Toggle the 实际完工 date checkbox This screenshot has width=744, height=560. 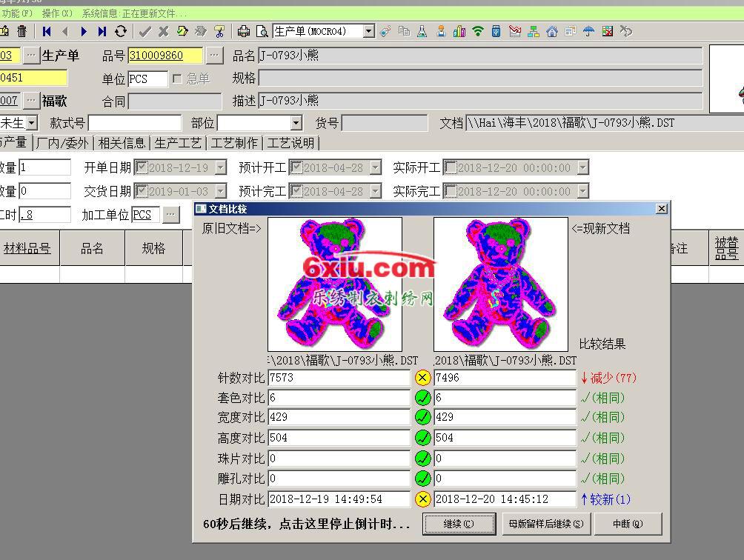(x=451, y=192)
